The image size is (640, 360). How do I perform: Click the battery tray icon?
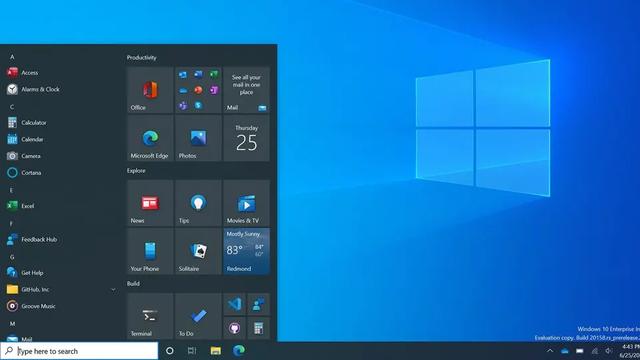pos(580,351)
